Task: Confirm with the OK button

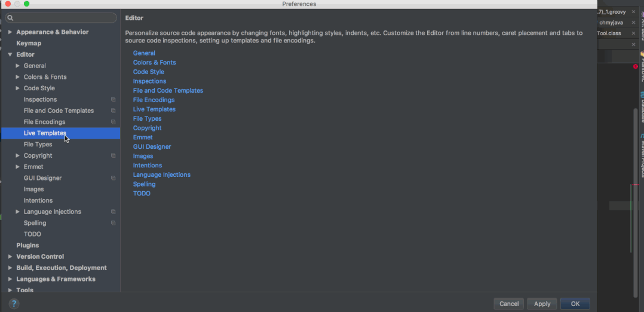Action: pyautogui.click(x=575, y=304)
